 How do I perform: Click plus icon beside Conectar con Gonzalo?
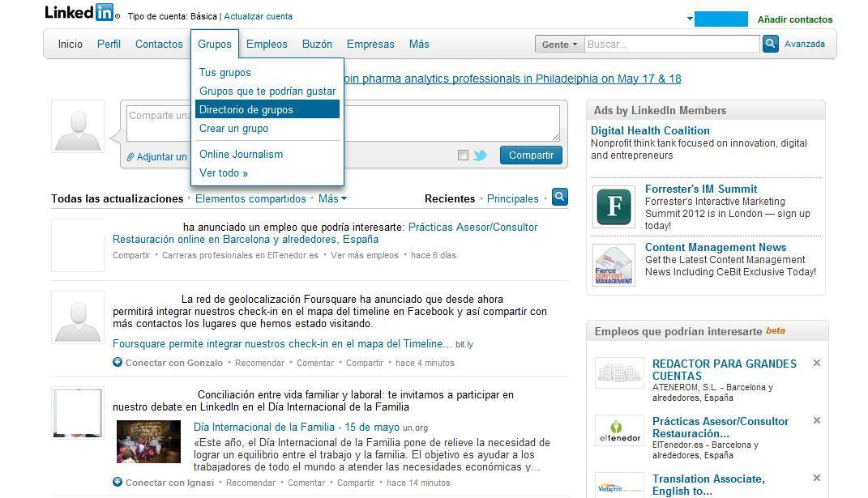(x=118, y=363)
